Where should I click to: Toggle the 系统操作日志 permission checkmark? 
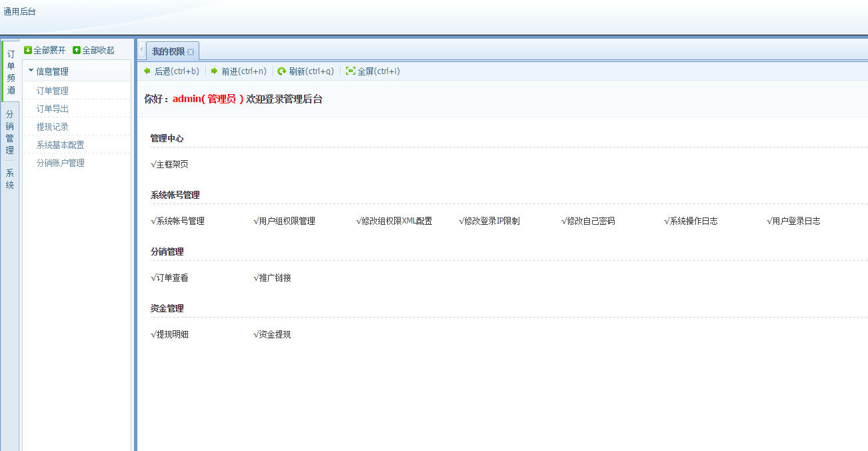[x=667, y=220]
